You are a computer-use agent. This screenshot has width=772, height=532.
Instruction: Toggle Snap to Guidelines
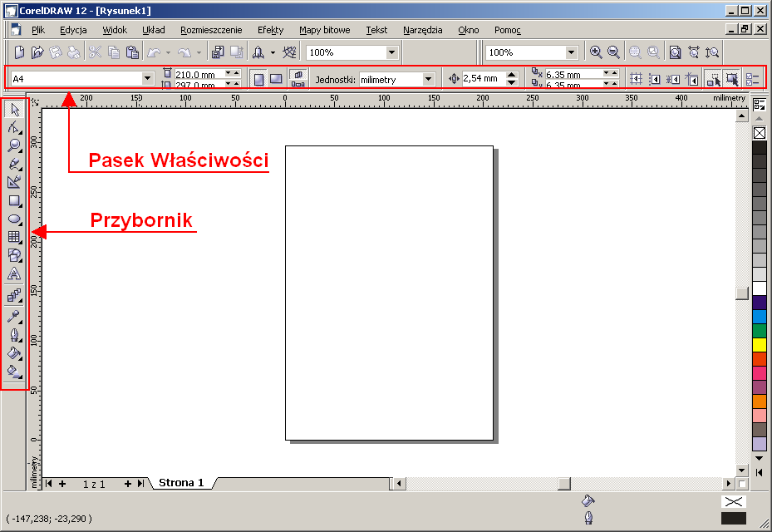pos(654,79)
